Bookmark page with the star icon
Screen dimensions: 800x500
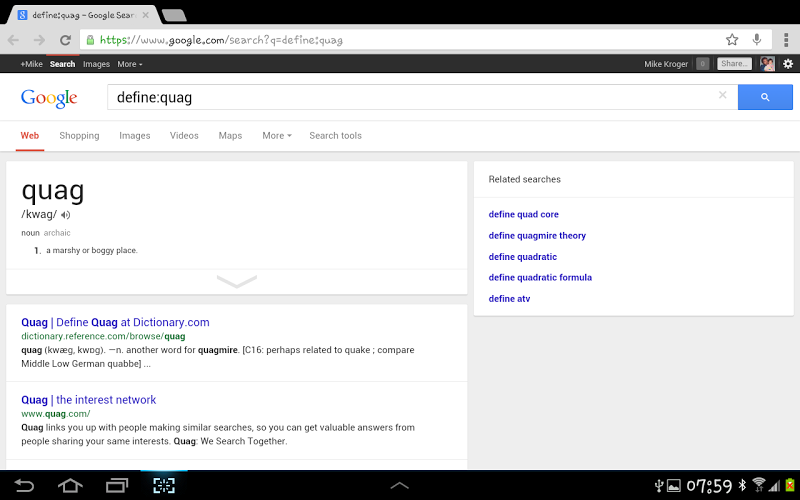[x=732, y=39]
